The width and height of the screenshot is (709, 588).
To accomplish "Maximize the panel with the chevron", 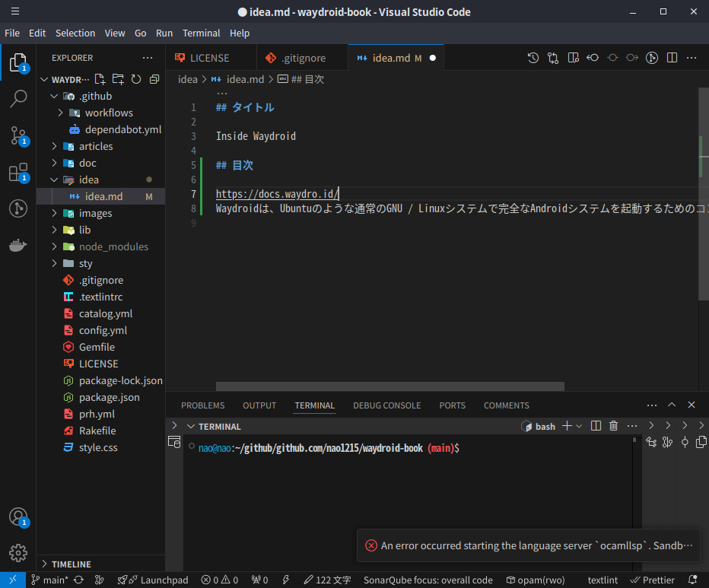I will pyautogui.click(x=672, y=405).
